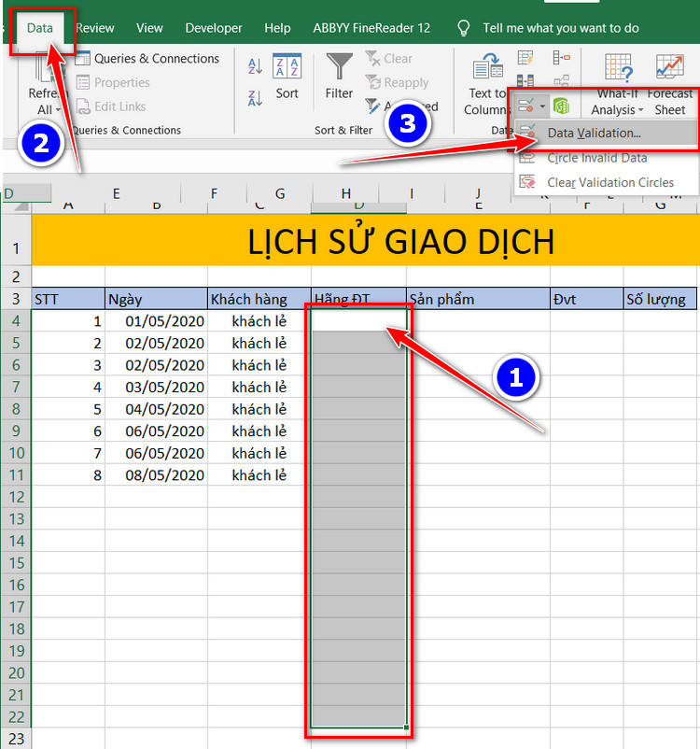Click the Tell me lightbulb icon
This screenshot has height=749, width=700.
tap(463, 28)
